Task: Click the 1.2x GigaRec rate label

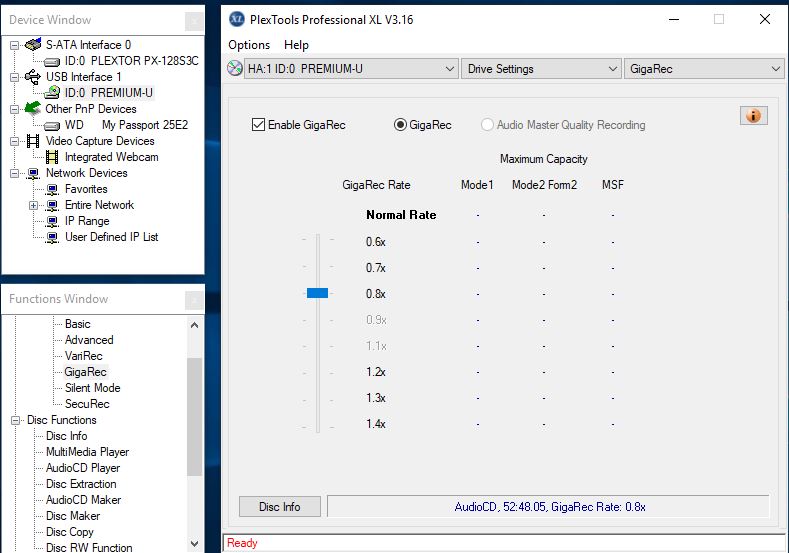Action: click(376, 372)
